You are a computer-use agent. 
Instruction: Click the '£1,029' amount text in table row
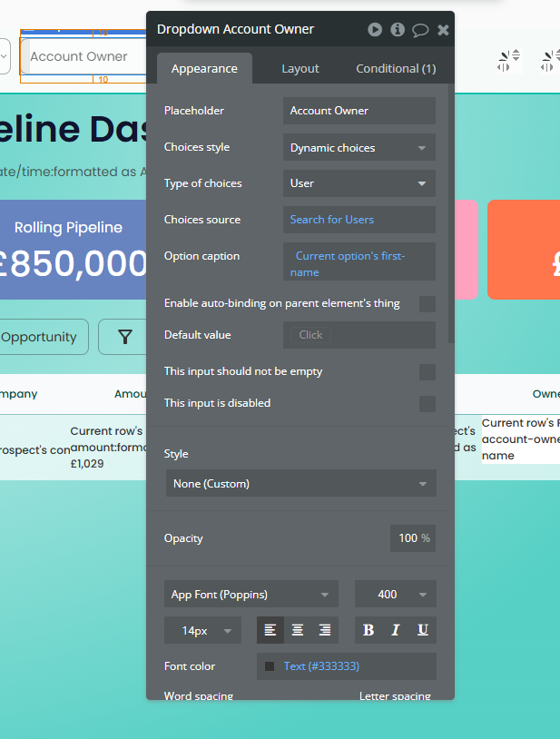(87, 464)
